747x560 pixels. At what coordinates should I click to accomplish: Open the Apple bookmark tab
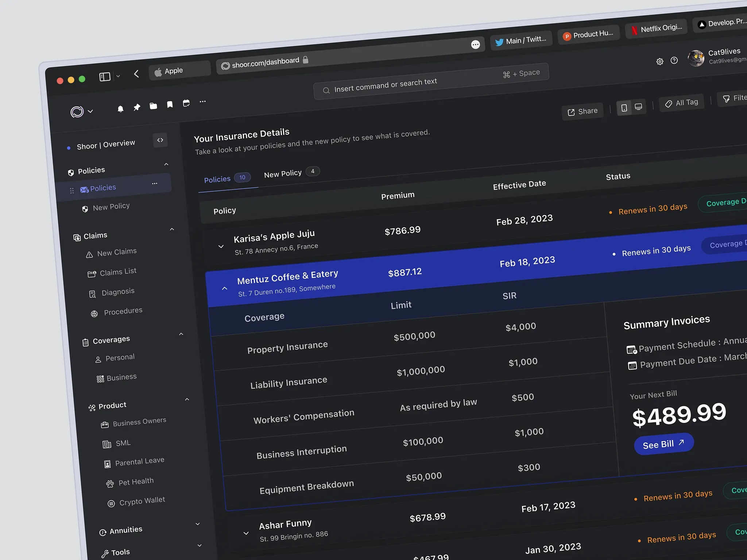click(180, 70)
